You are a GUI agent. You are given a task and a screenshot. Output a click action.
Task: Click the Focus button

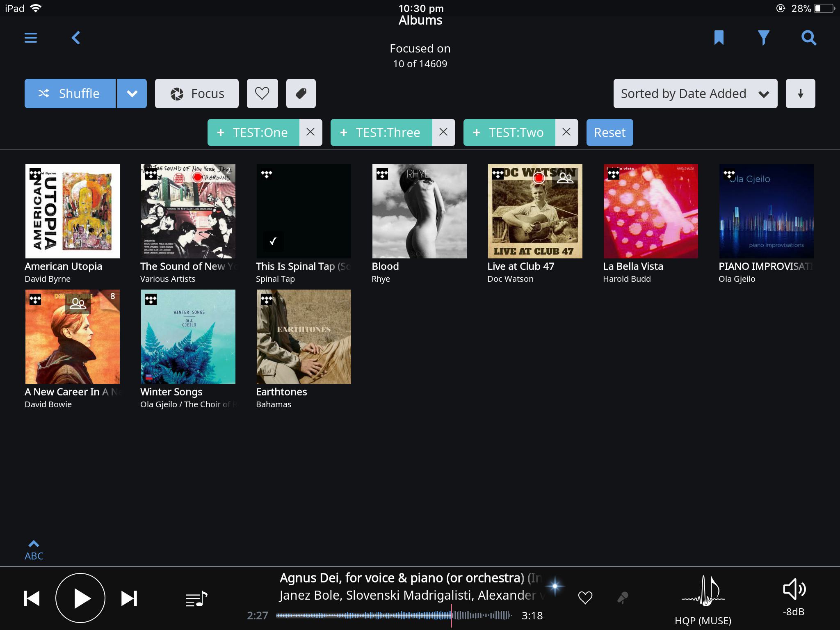coord(197,94)
